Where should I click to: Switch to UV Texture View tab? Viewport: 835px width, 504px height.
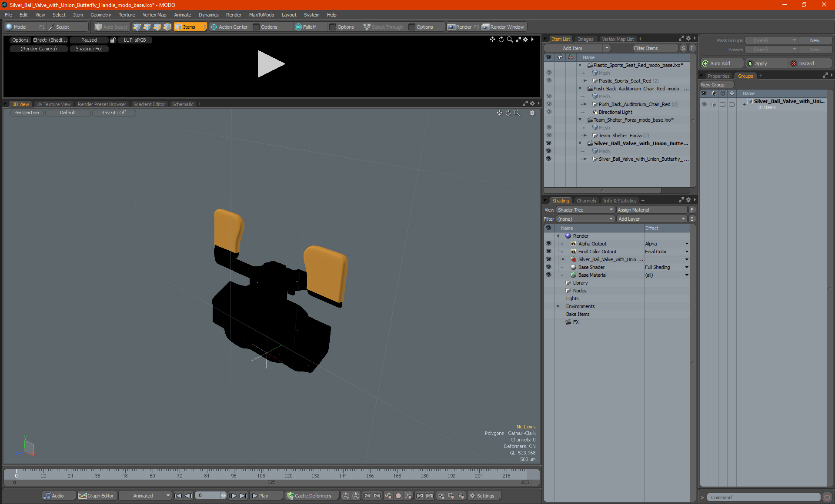coord(53,104)
